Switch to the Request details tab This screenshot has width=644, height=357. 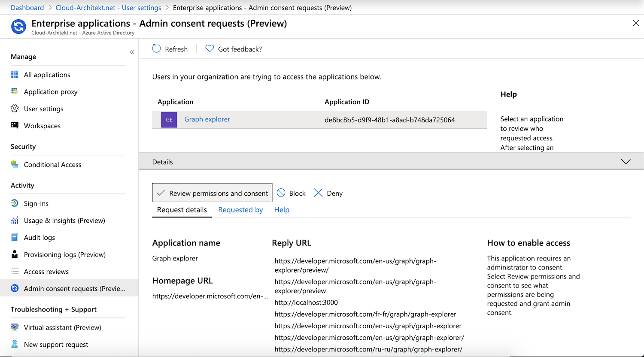tap(182, 210)
